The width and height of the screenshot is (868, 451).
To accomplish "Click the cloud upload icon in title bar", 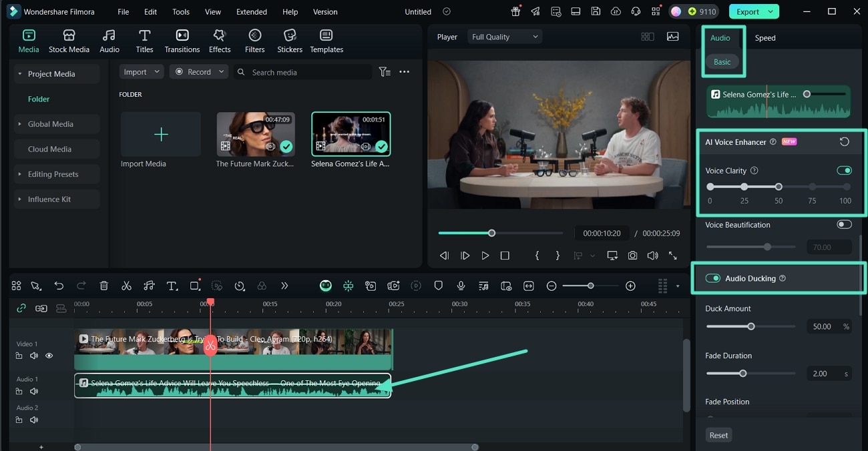I will click(616, 11).
